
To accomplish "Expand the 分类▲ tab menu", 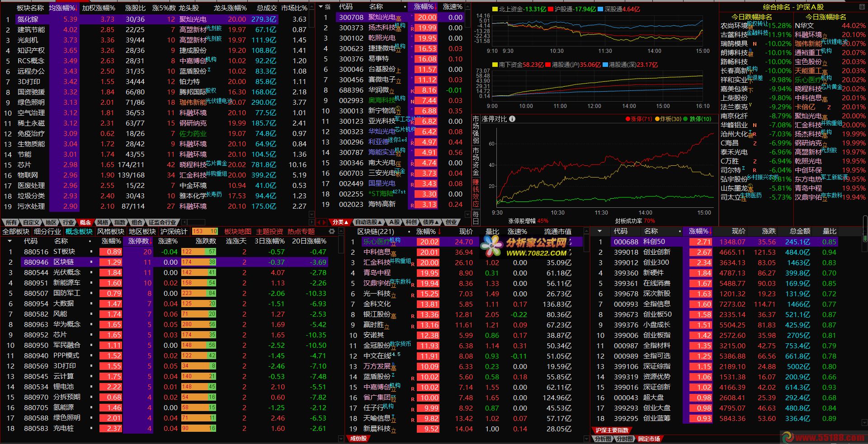I will (x=340, y=222).
